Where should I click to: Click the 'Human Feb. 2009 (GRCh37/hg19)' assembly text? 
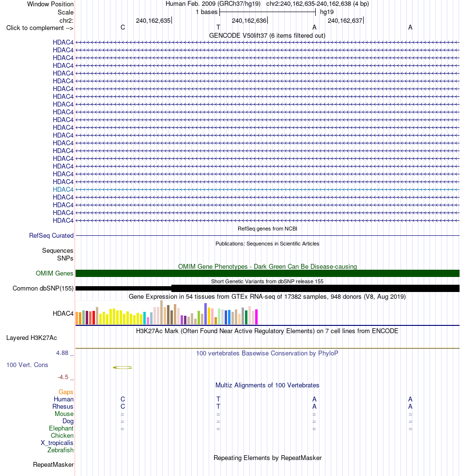[x=213, y=4]
